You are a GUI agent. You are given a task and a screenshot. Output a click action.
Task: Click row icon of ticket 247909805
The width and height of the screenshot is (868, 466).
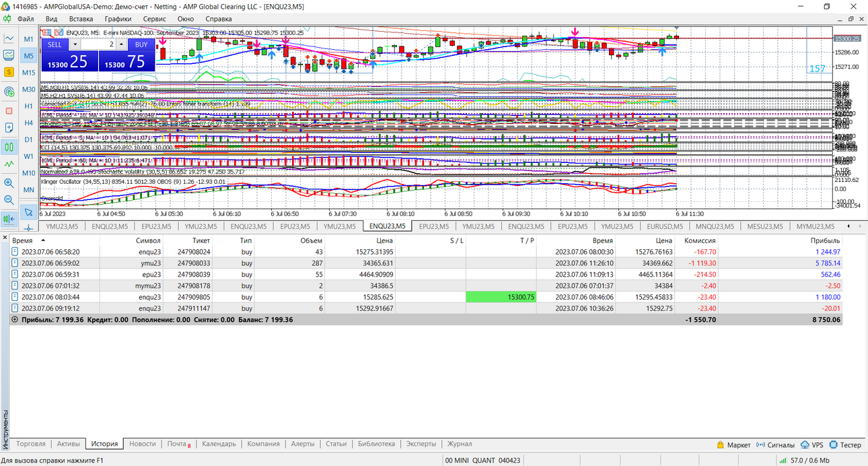(x=15, y=297)
